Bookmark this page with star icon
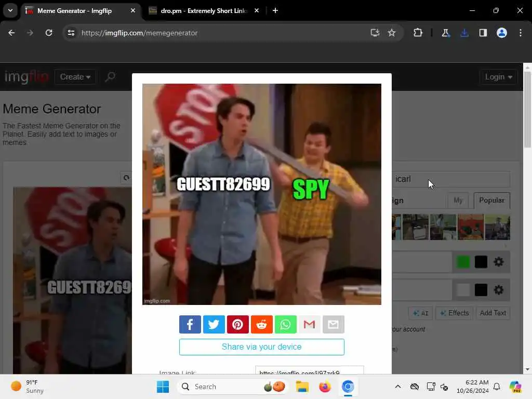Viewport: 532px width, 399px height. pyautogui.click(x=392, y=33)
